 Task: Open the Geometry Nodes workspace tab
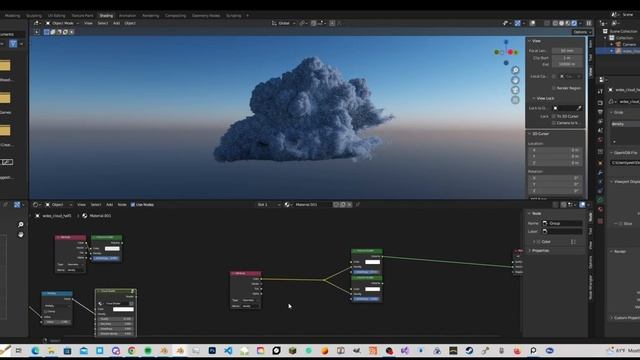click(x=206, y=16)
